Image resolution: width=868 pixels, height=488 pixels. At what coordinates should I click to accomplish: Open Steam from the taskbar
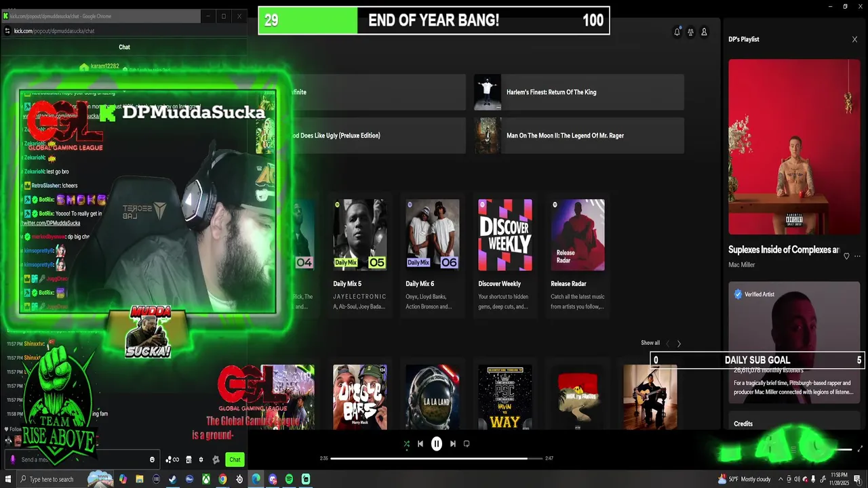point(172,479)
